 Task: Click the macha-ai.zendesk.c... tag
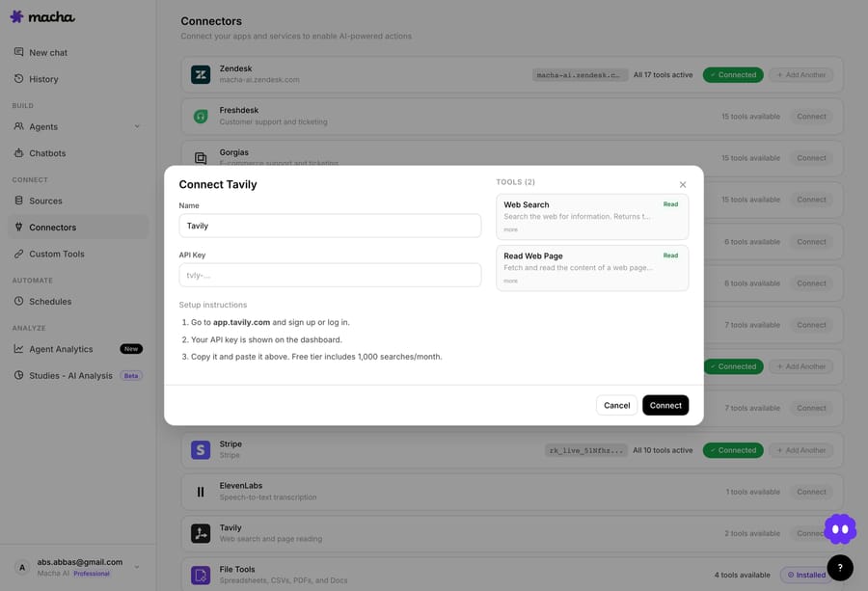point(581,74)
